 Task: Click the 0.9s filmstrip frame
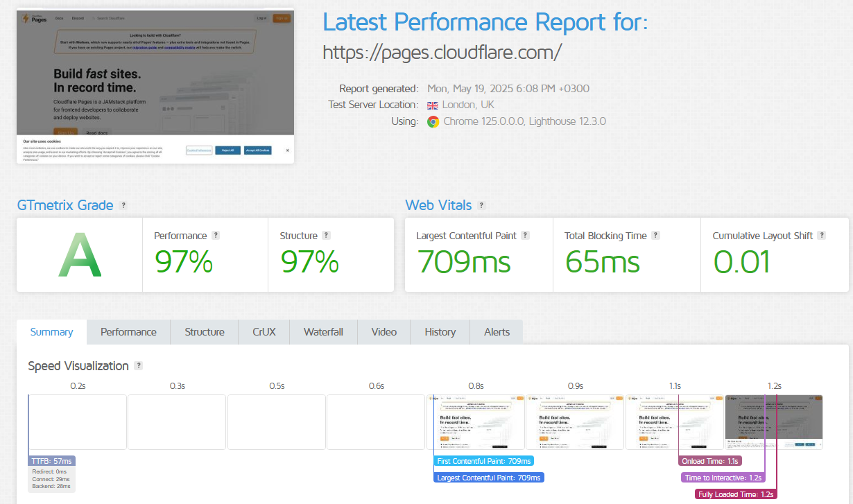point(575,422)
